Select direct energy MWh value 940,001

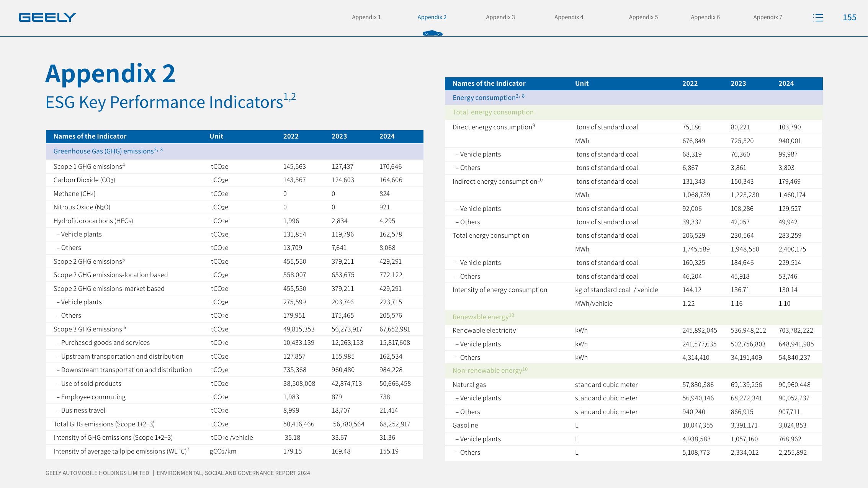790,141
